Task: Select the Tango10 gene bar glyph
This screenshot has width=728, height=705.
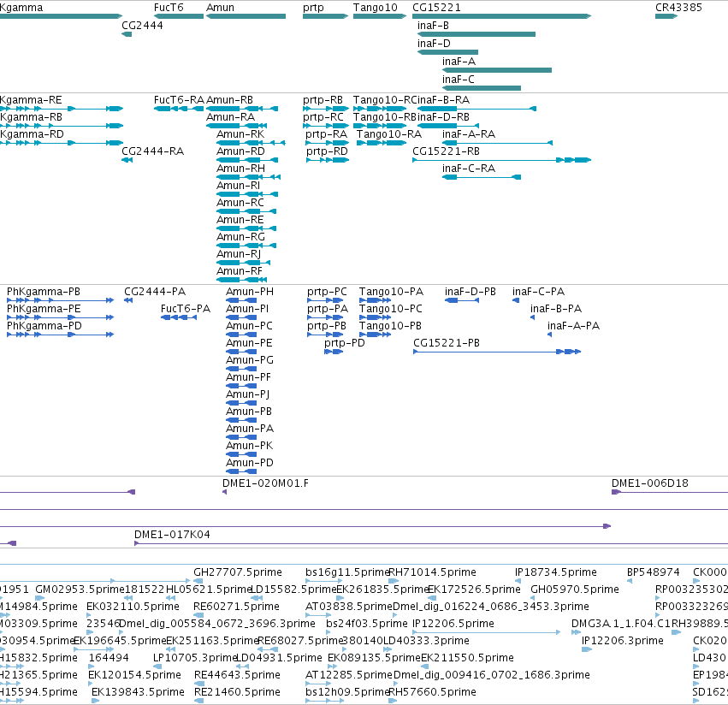Action: pyautogui.click(x=379, y=16)
